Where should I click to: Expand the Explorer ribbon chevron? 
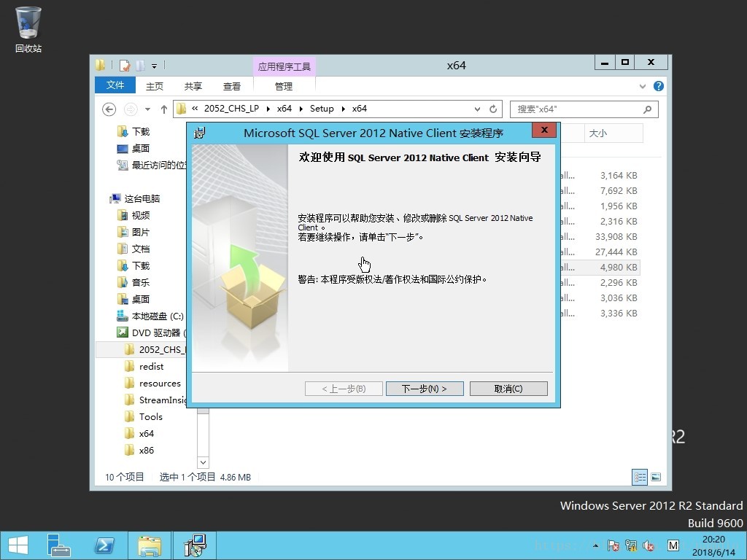[x=643, y=86]
